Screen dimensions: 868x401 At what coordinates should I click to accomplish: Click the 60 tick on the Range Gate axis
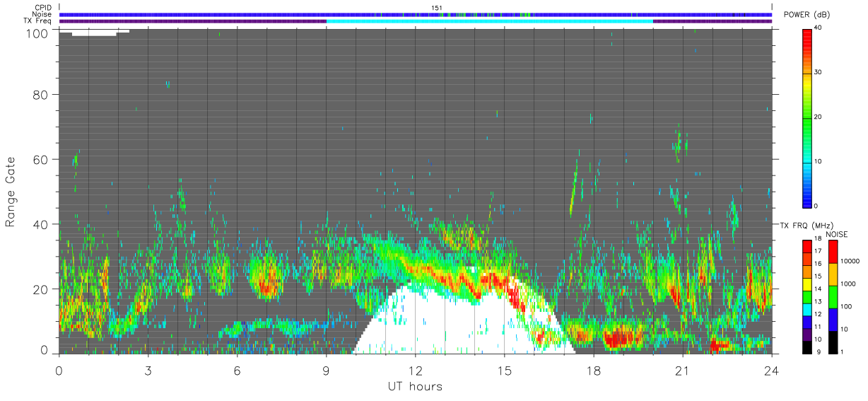(40, 159)
